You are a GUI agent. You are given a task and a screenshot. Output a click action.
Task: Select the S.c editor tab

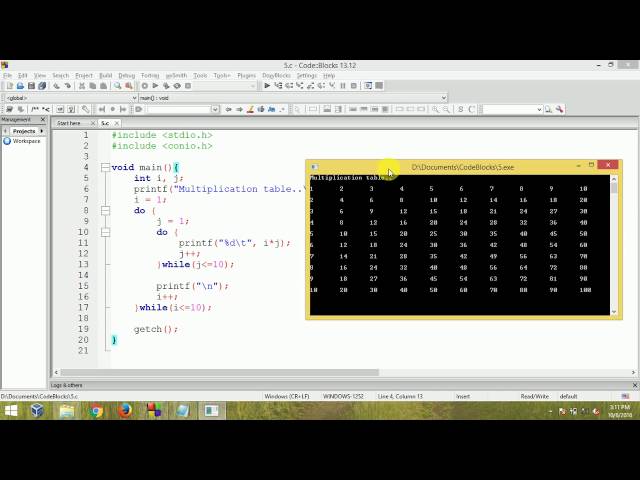105,123
